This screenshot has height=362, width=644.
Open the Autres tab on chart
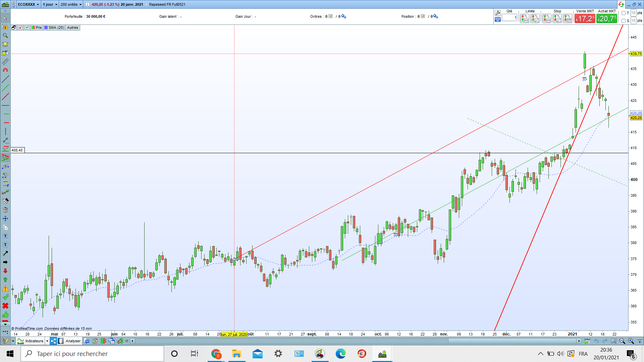click(x=72, y=27)
